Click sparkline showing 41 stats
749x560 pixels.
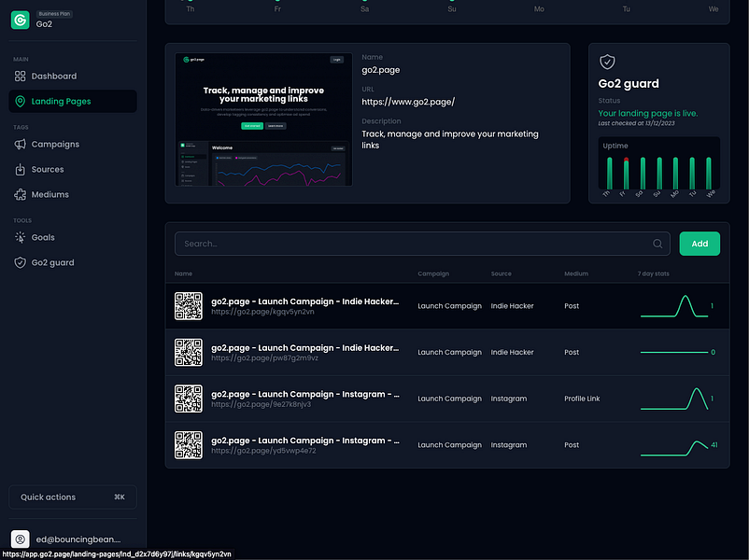point(674,448)
